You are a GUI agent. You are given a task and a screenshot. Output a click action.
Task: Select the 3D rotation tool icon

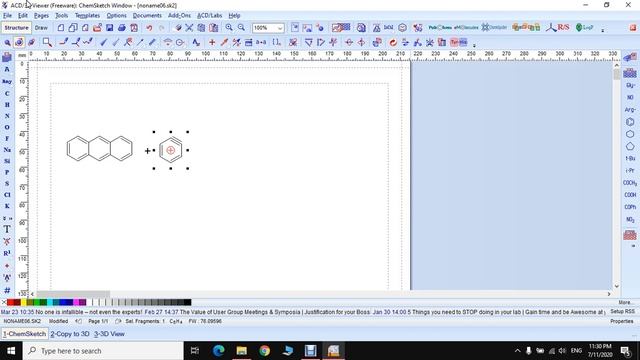pos(31,42)
